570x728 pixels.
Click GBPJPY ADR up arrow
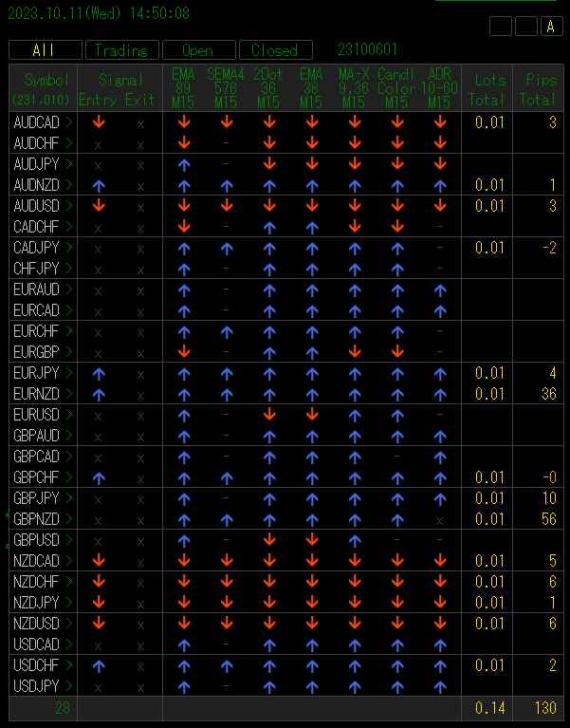tap(440, 499)
